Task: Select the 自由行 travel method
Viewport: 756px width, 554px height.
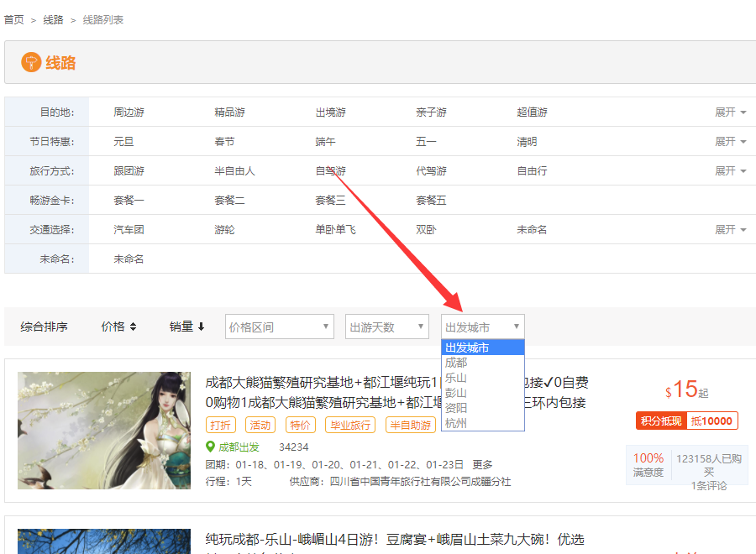Action: pyautogui.click(x=532, y=171)
